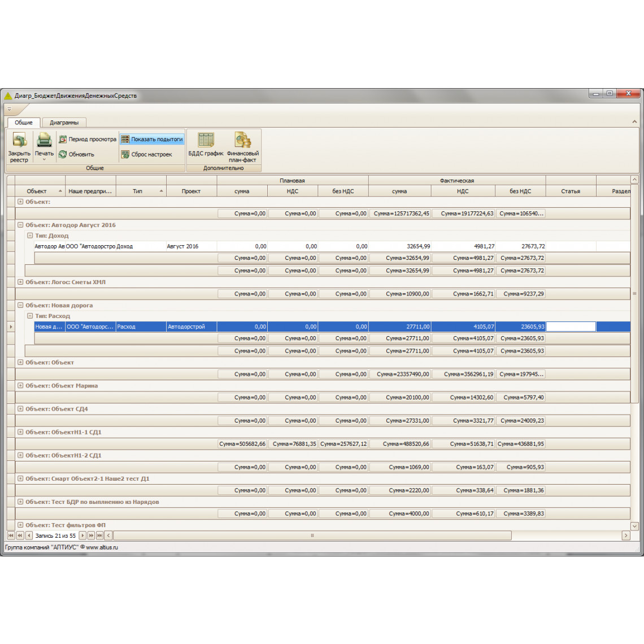Click Обновить refresh icon
Viewport: 644px width, 644px height.
tap(63, 154)
